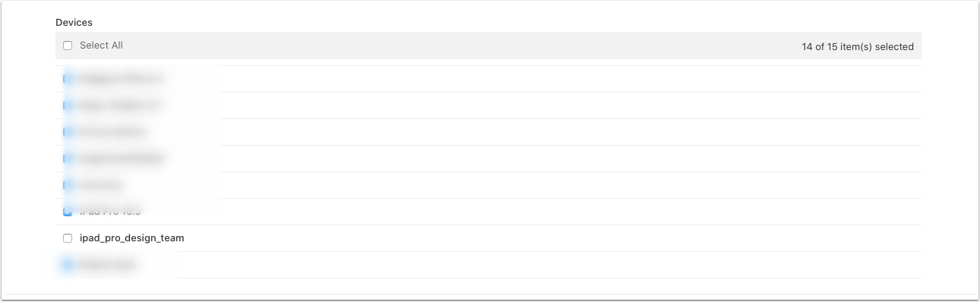Toggle the first blurred device checkbox
Viewport: 980px width, 302px height.
[x=68, y=79]
